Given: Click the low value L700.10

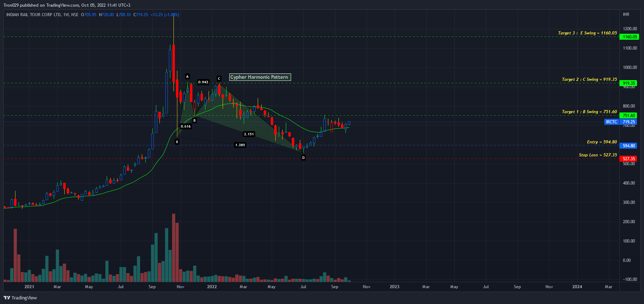Looking at the screenshot, I should click(124, 15).
